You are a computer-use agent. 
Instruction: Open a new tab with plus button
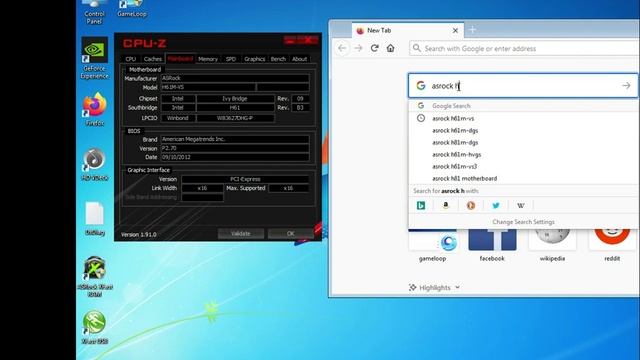[472, 30]
